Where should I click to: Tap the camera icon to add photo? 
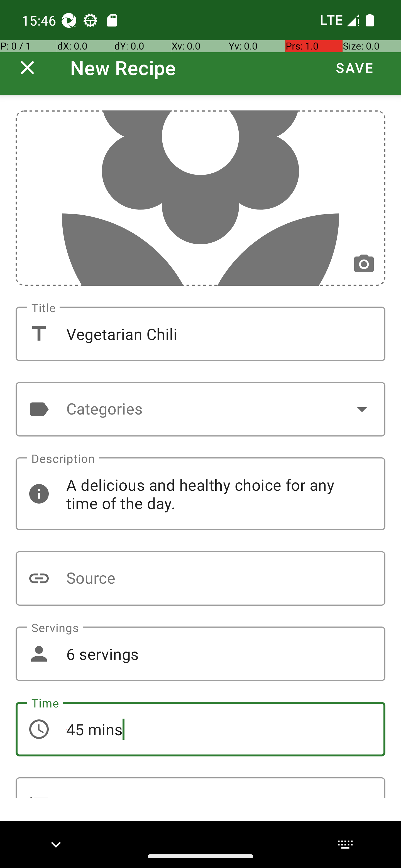364,264
